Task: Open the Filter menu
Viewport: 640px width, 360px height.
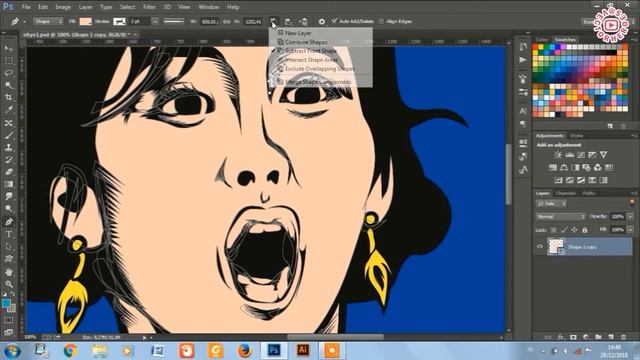Action: [x=149, y=7]
